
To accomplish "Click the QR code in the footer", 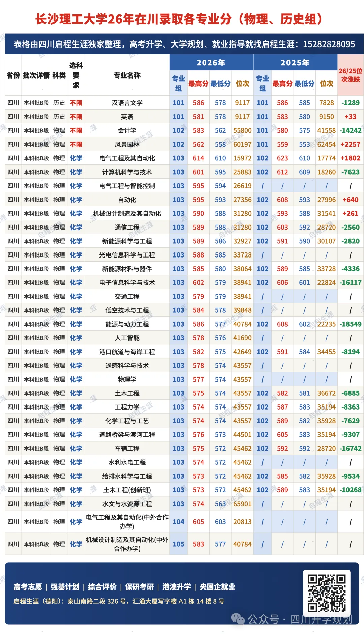I will (x=326, y=593).
